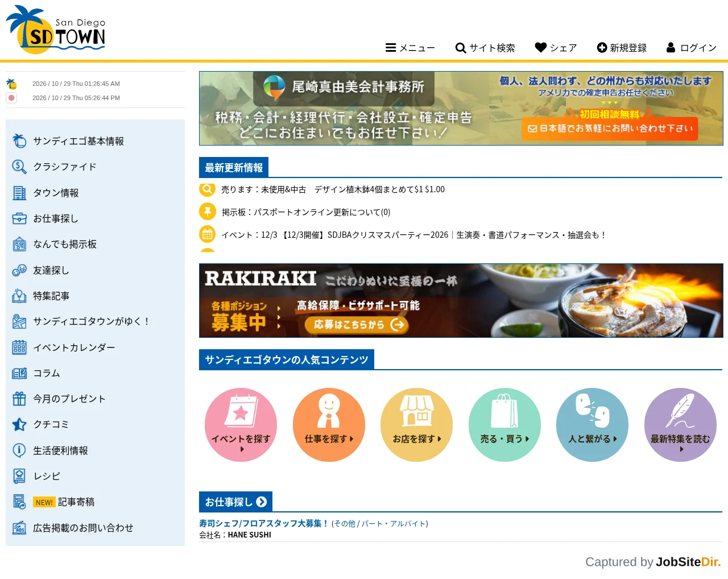728x579 pixels.
Task: Click the bulletin board icon for なんでも掲示板
Action: click(x=19, y=244)
